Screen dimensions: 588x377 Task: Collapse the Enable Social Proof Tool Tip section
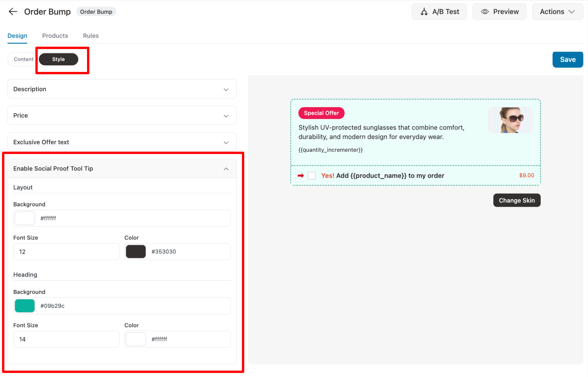point(226,168)
